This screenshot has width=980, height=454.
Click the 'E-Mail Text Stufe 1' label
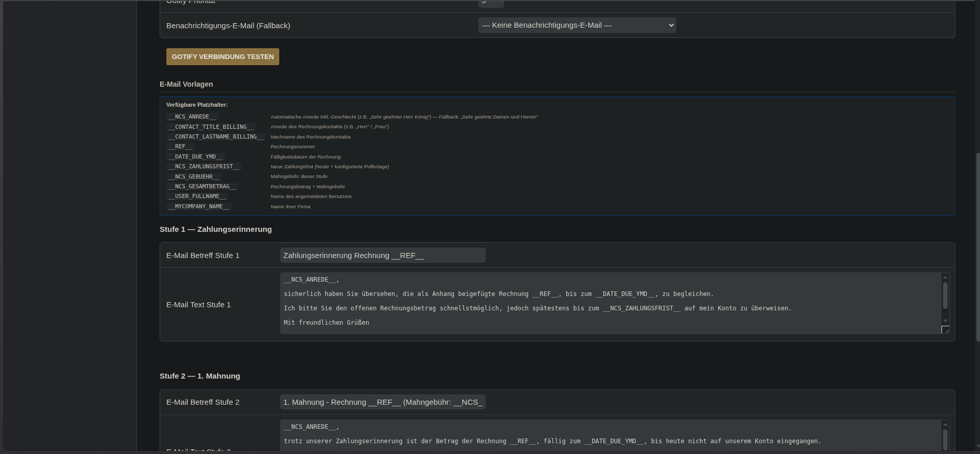(x=199, y=305)
